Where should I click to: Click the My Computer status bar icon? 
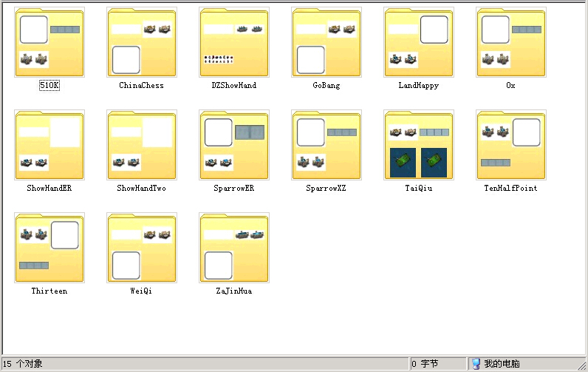476,364
